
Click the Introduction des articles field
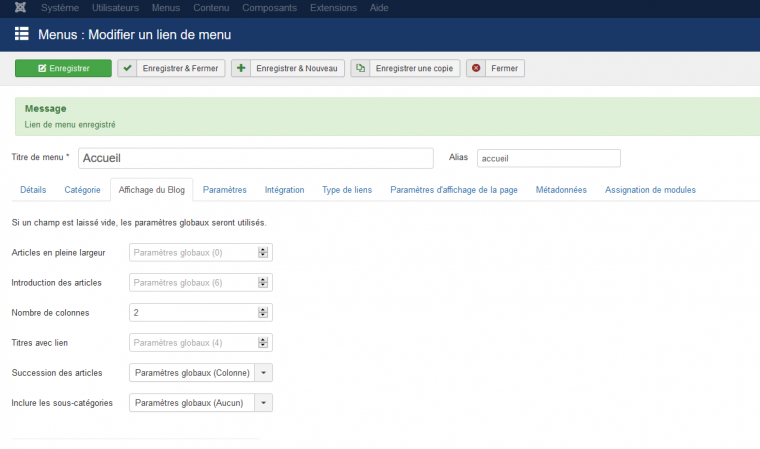[x=201, y=282]
